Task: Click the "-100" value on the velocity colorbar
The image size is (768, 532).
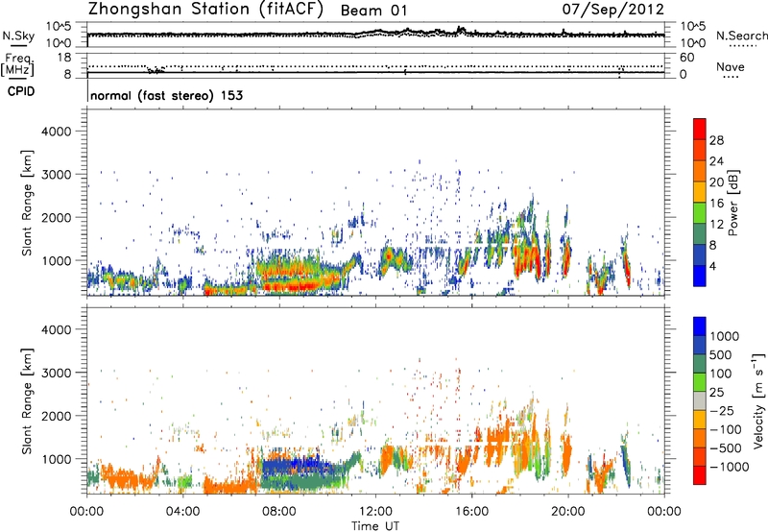Action: click(726, 429)
